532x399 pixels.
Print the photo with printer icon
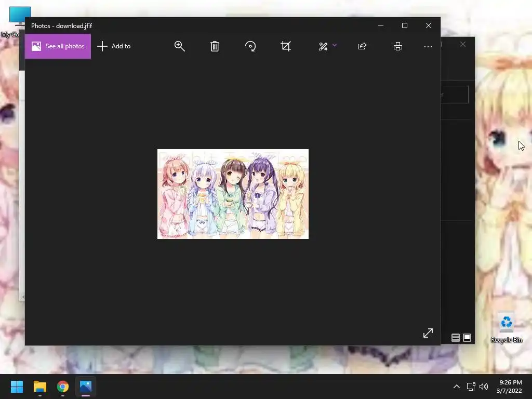pyautogui.click(x=398, y=46)
